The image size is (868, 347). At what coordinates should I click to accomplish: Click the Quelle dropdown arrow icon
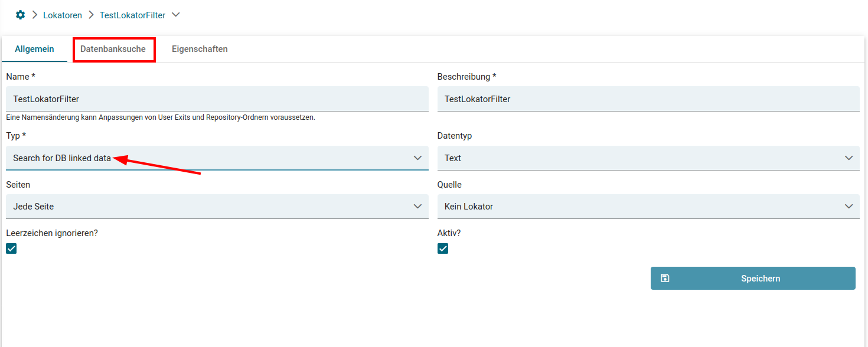(x=849, y=207)
